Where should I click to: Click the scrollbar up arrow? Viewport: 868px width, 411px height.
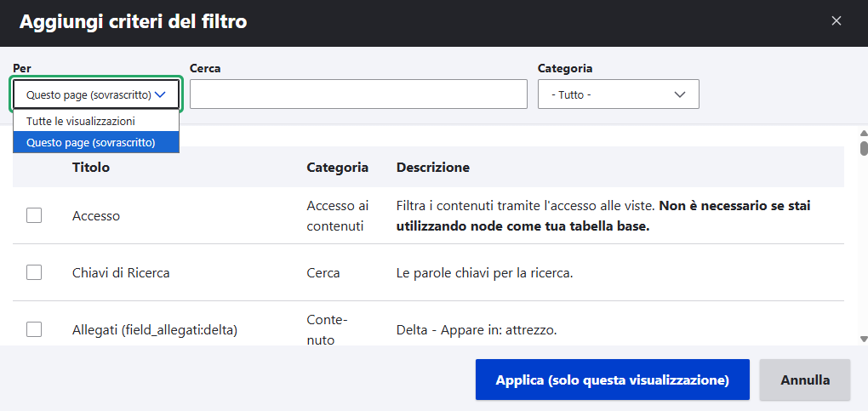point(863,134)
